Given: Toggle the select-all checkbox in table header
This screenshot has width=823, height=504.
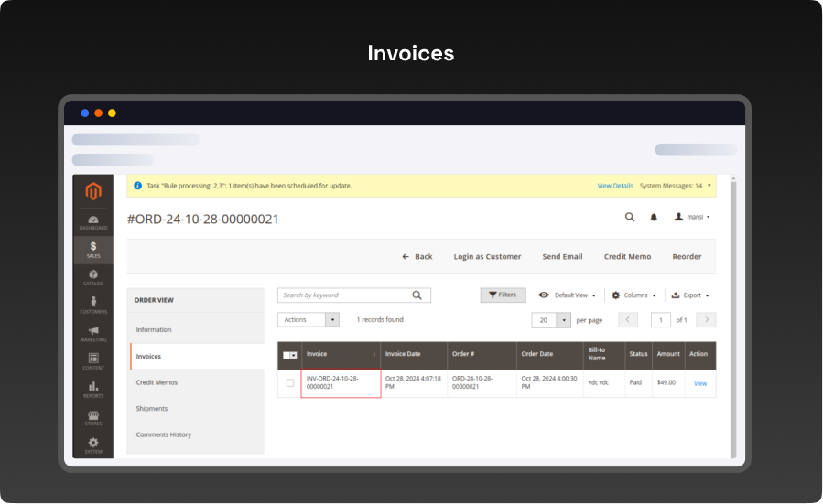Looking at the screenshot, I should pos(287,355).
